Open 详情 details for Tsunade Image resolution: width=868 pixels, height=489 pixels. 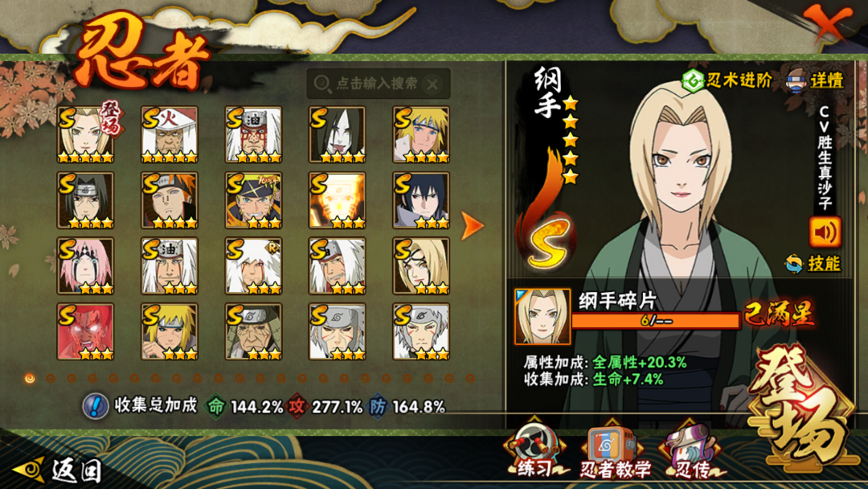click(x=816, y=81)
